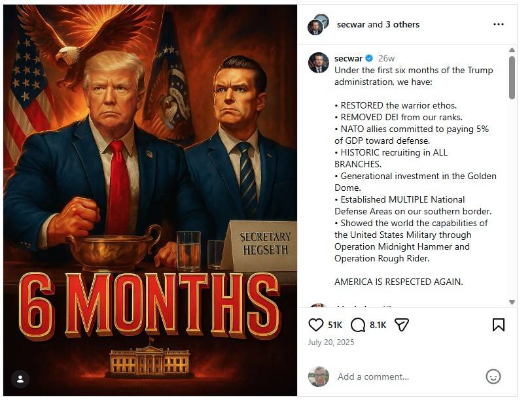Image resolution: width=532 pixels, height=417 pixels.
Task: View the "3 others" collaborators link
Action: click(402, 24)
